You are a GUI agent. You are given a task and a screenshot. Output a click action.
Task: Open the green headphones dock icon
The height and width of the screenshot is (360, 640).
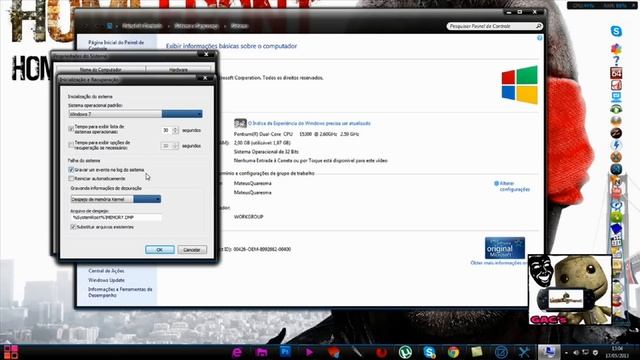(616, 109)
